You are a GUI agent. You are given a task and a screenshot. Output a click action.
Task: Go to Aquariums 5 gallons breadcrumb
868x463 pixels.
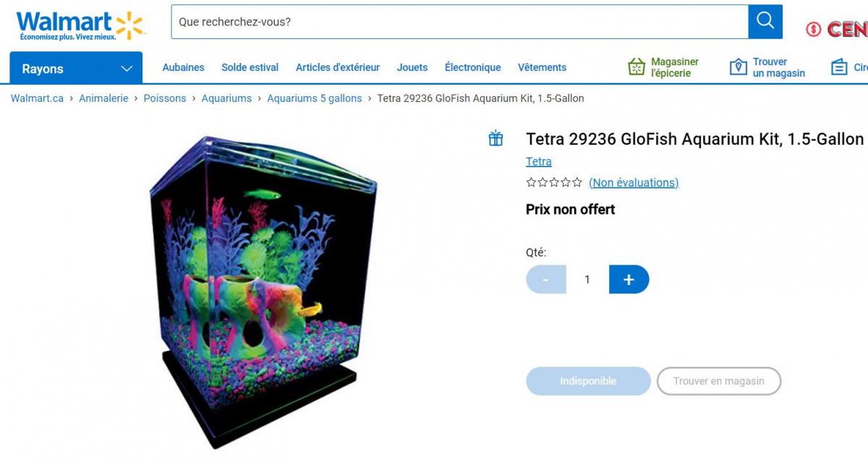pyautogui.click(x=315, y=98)
